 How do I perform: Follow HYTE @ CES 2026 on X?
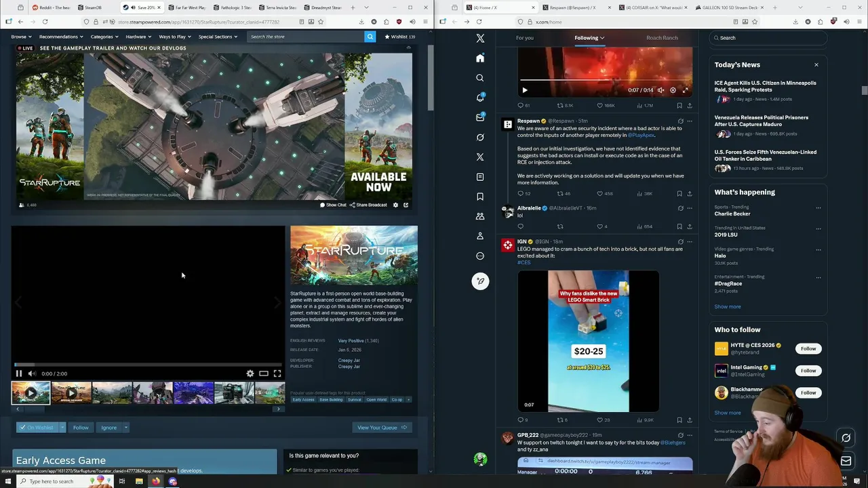point(808,348)
